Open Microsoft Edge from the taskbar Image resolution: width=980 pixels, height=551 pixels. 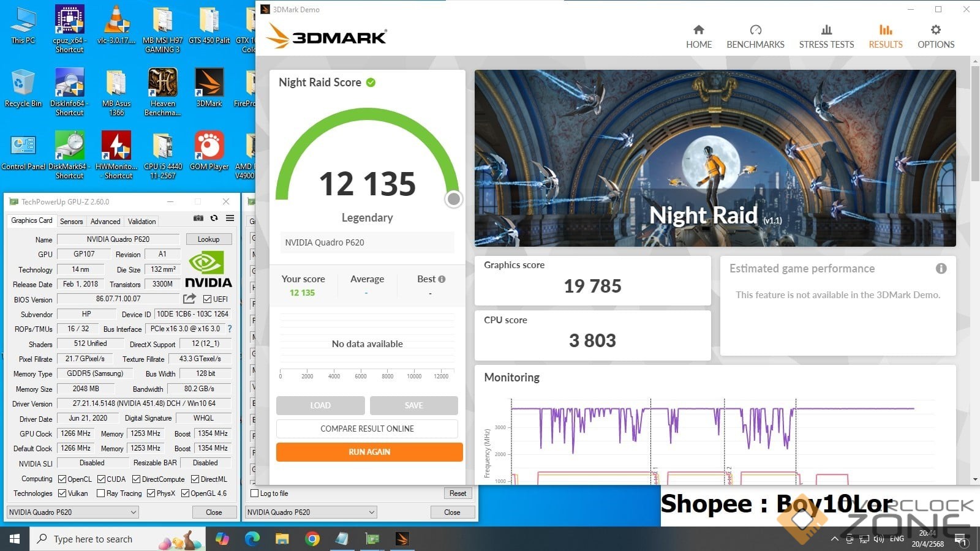[252, 539]
